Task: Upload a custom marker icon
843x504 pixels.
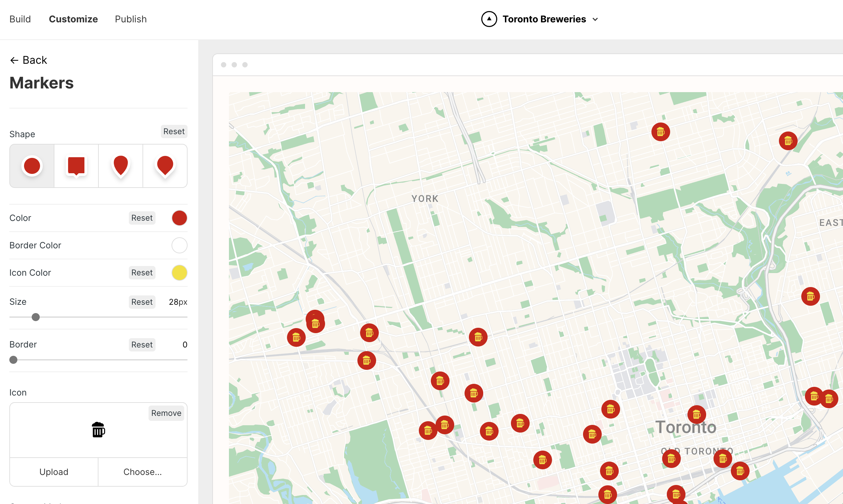Action: [54, 472]
